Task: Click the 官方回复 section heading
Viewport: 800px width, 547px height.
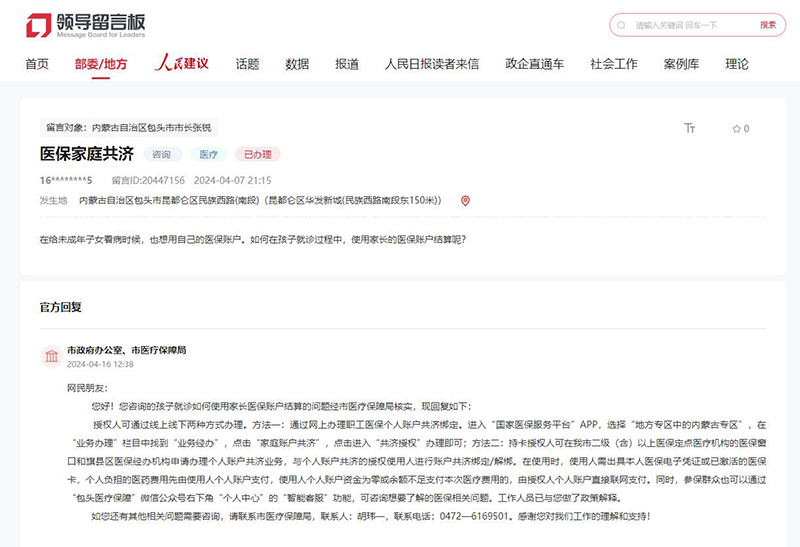Action: pos(61,307)
